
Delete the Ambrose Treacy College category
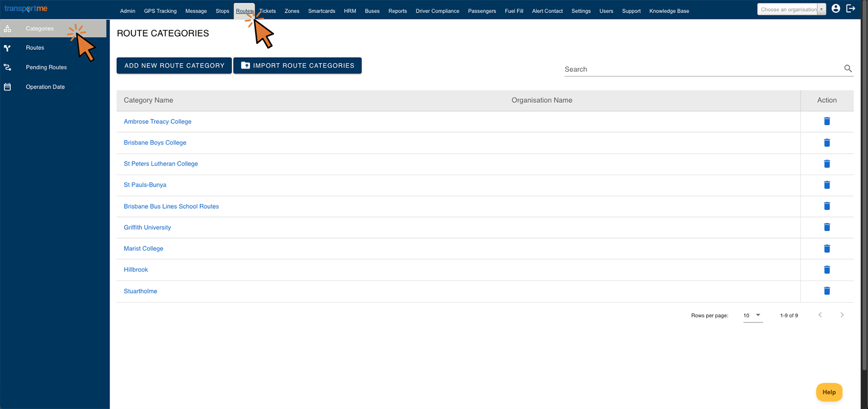pyautogui.click(x=827, y=121)
